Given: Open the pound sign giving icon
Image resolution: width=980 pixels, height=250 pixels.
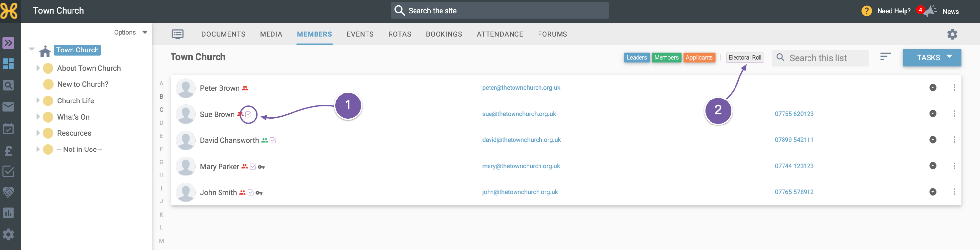Looking at the screenshot, I should pos(8,150).
